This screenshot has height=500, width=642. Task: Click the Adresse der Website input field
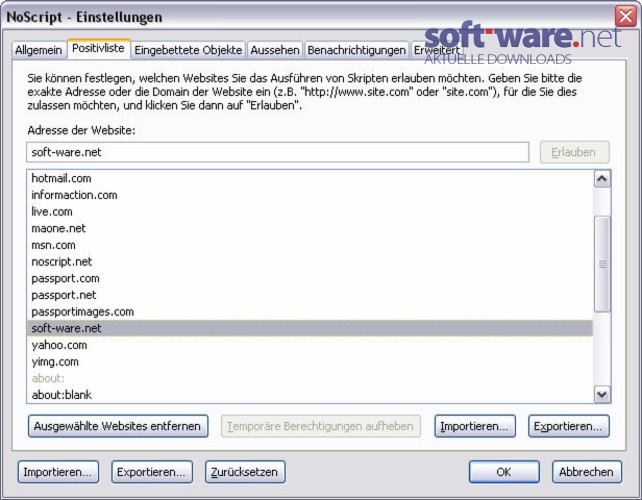(x=278, y=152)
